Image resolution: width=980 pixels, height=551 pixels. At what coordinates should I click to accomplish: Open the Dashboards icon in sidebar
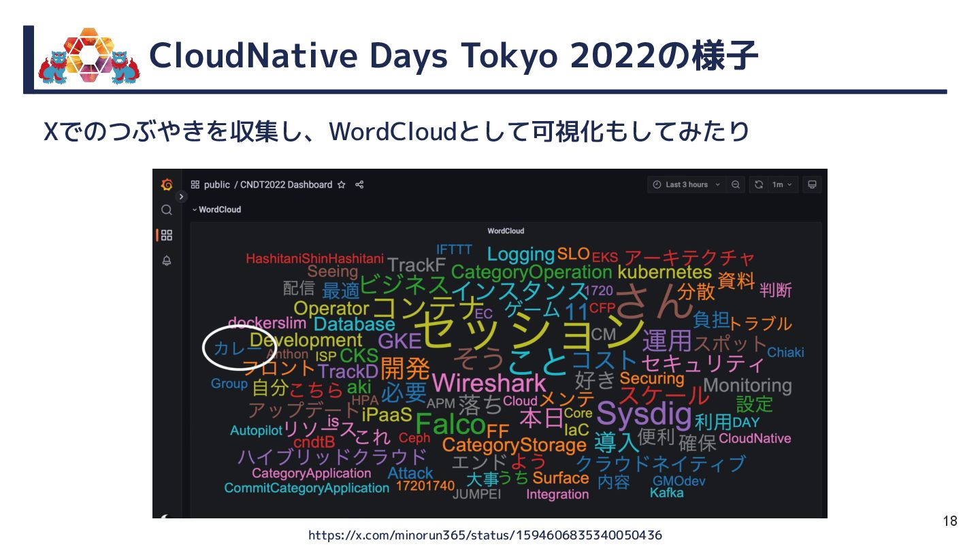[167, 235]
